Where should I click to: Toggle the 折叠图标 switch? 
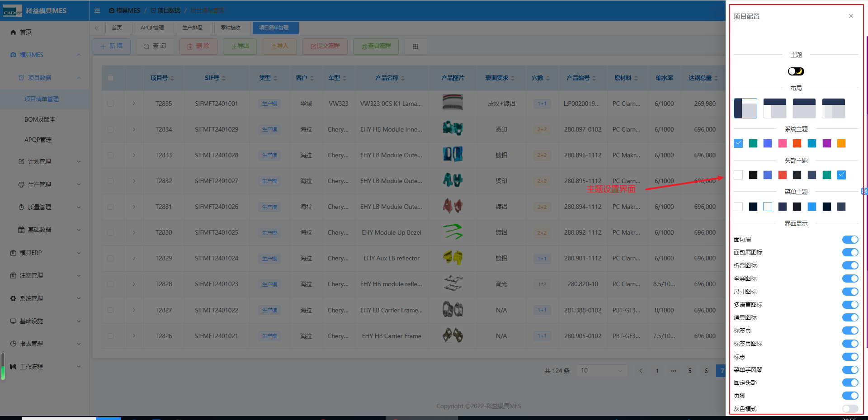(850, 265)
